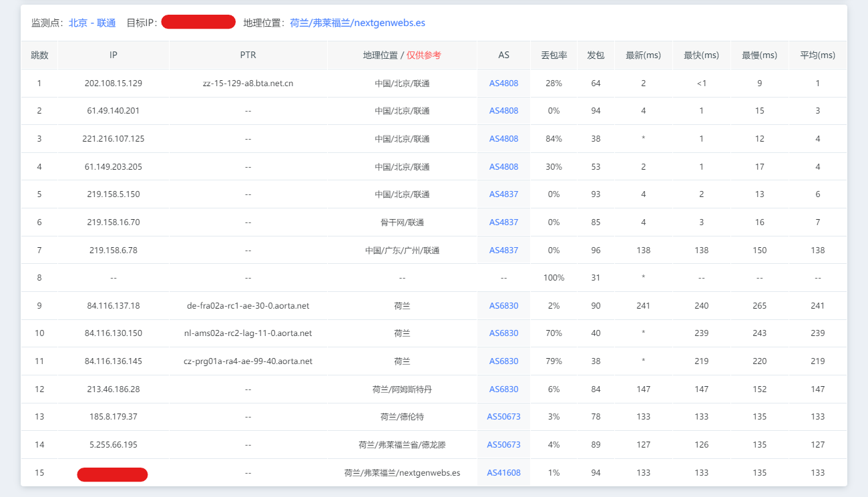Click the AS4808 link in hop 3 row
This screenshot has width=868, height=497.
coord(503,139)
